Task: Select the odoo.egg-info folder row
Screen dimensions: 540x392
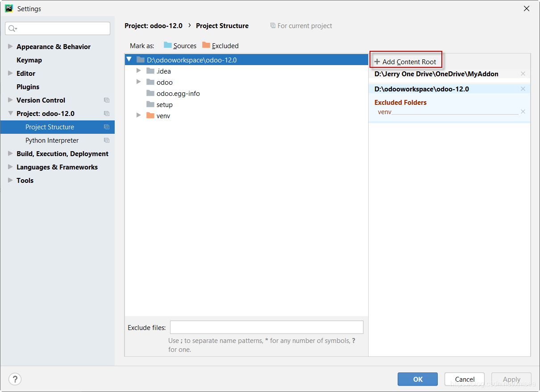Action: (x=246, y=93)
